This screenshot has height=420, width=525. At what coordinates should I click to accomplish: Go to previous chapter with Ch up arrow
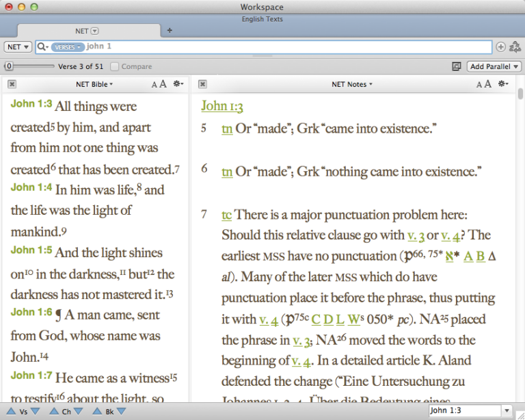point(54,411)
